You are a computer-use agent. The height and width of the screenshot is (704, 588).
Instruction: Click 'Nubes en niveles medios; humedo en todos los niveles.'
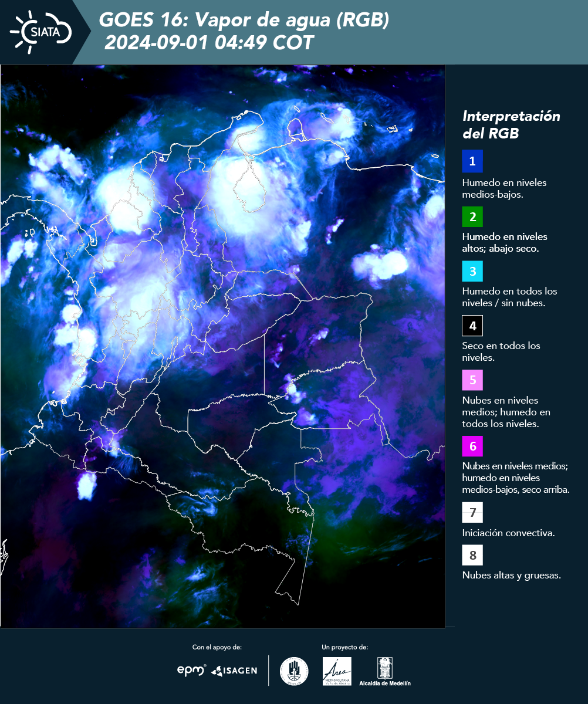tap(506, 412)
